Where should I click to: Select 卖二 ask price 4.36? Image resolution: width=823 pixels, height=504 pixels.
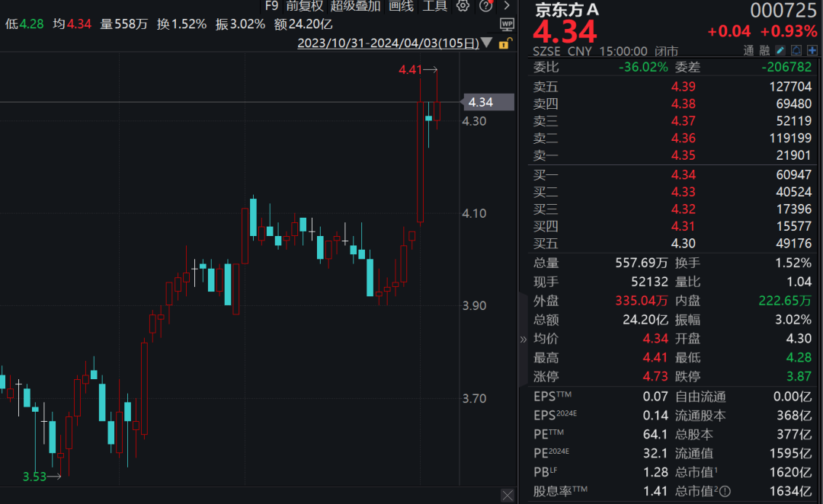(683, 139)
